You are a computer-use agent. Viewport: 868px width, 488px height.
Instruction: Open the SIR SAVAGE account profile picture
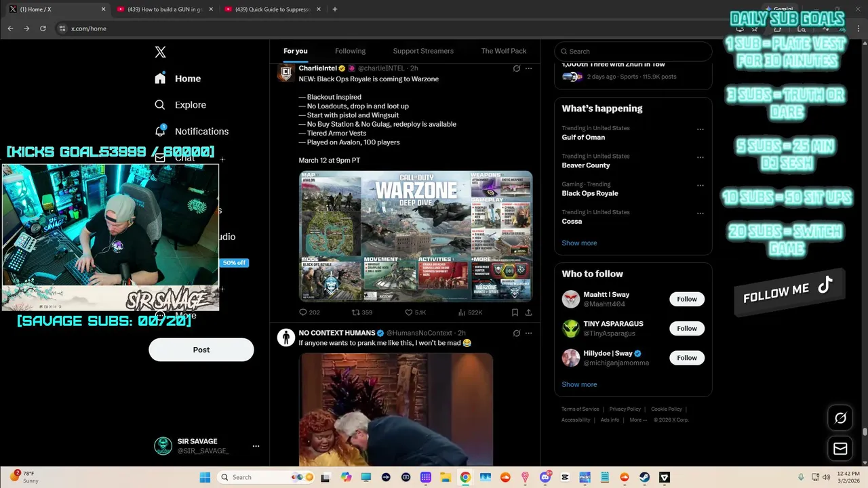tap(163, 446)
